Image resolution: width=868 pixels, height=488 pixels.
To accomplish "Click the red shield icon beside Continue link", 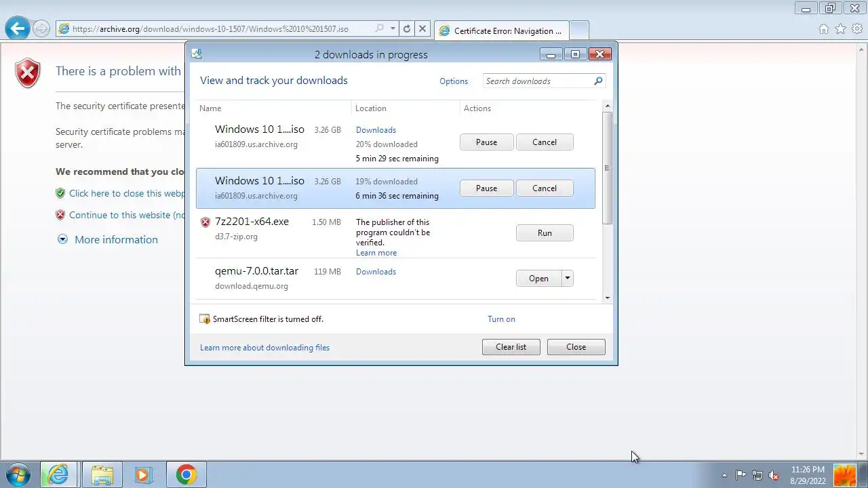I will 60,215.
